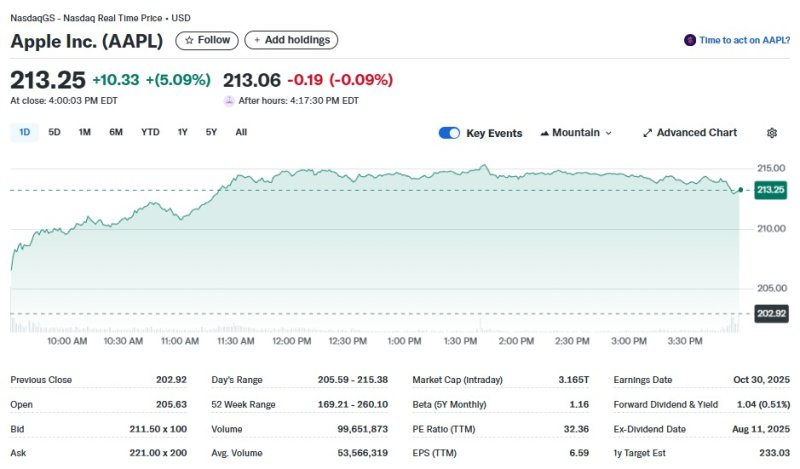Viewport: 800px width, 469px height.
Task: Click the 202.92 previous close label on chart
Action: point(770,314)
